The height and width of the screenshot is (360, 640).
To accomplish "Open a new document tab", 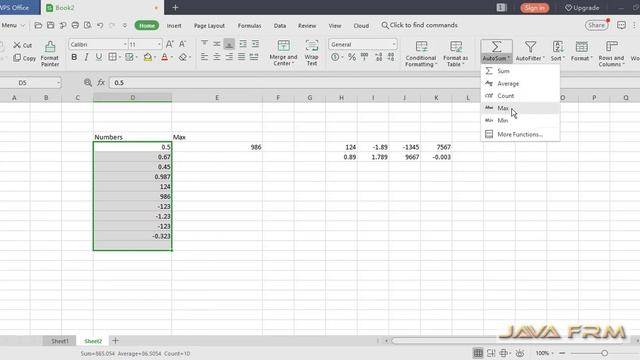I will pos(176,8).
